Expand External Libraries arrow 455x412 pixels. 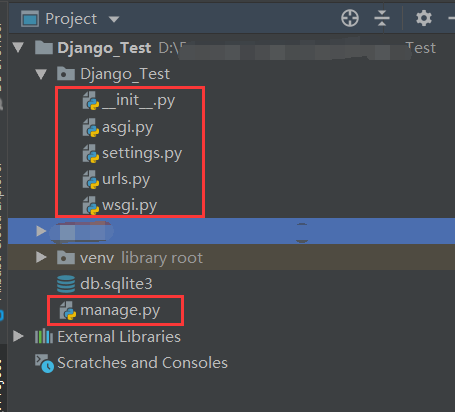18,336
